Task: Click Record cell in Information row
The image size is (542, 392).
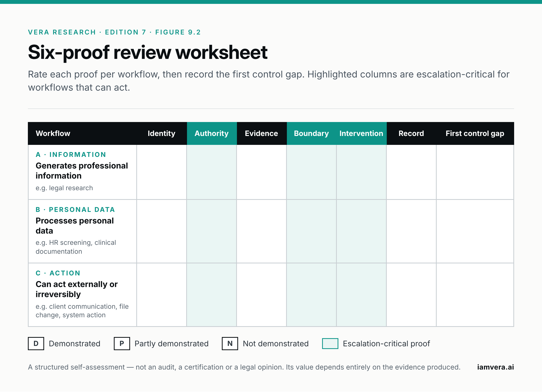Action: tap(411, 172)
